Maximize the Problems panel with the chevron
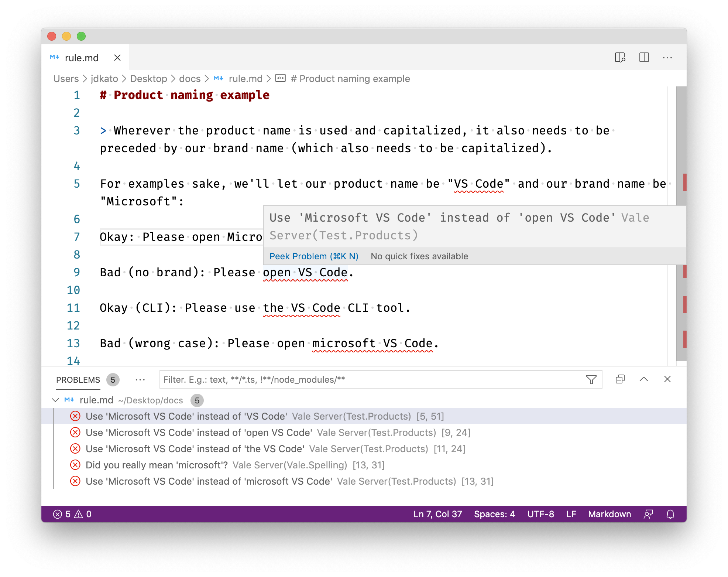728x577 pixels. pyautogui.click(x=643, y=379)
